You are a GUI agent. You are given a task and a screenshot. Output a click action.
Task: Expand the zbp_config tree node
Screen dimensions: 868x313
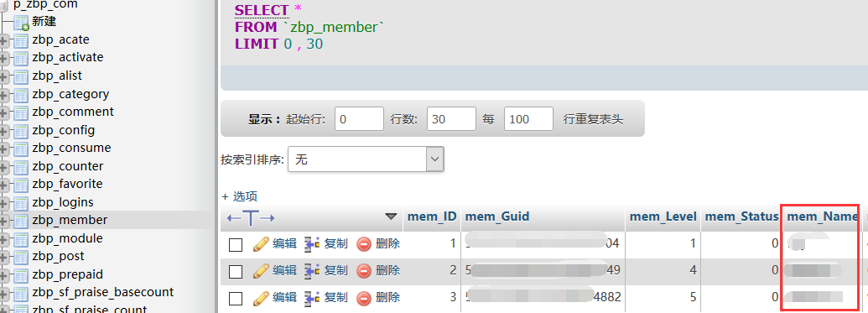tap(4, 132)
